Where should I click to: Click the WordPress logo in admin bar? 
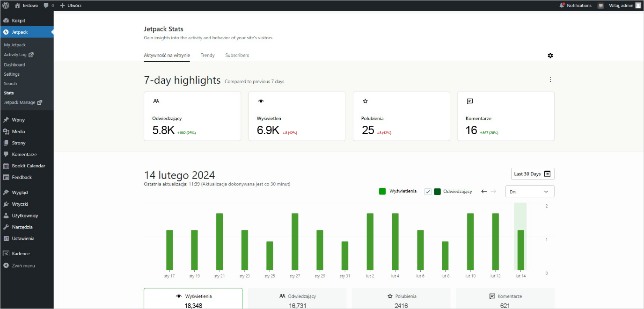point(6,6)
